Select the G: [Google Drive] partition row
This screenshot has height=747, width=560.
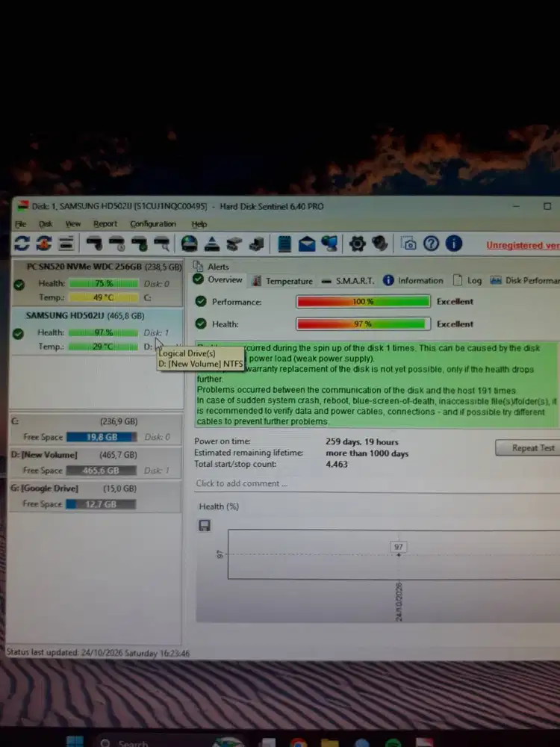(x=96, y=497)
